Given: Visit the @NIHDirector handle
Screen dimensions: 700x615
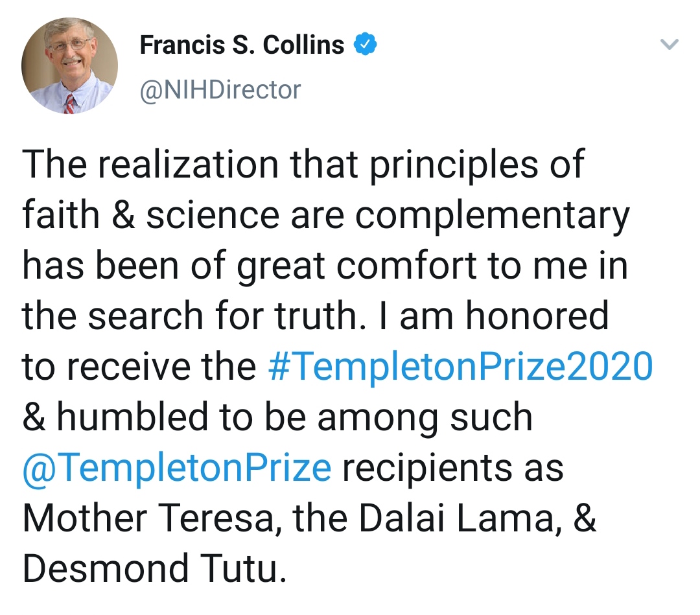Looking at the screenshot, I should point(220,89).
